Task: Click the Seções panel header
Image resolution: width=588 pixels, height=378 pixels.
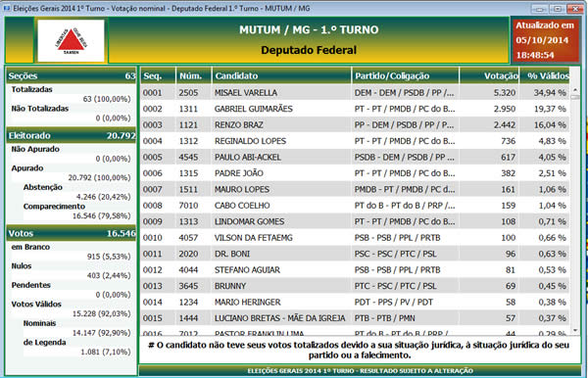Action: pos(72,75)
